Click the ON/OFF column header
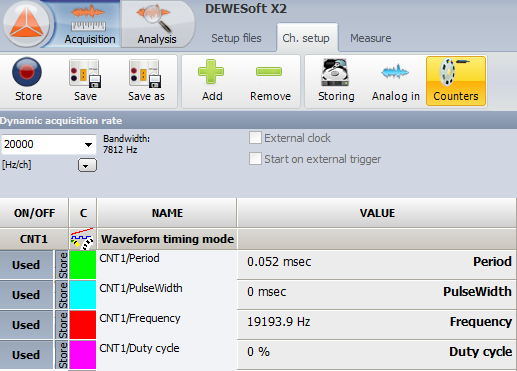 [x=34, y=213]
